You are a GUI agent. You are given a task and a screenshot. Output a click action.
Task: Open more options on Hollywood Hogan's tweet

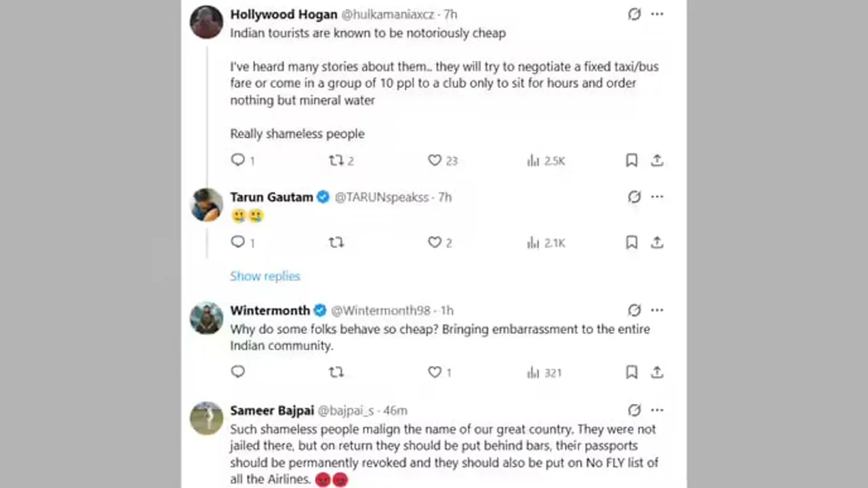click(657, 14)
